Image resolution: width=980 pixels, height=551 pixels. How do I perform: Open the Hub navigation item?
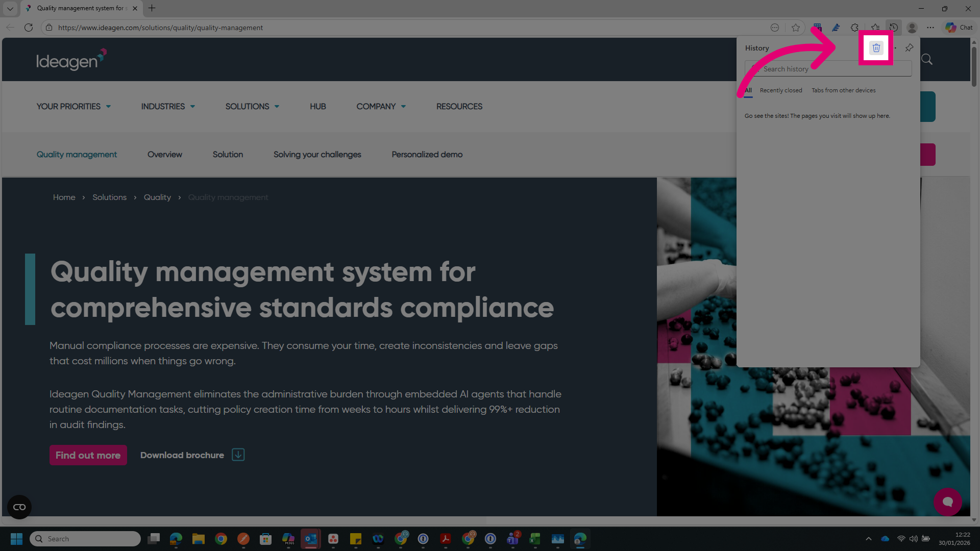pos(317,106)
